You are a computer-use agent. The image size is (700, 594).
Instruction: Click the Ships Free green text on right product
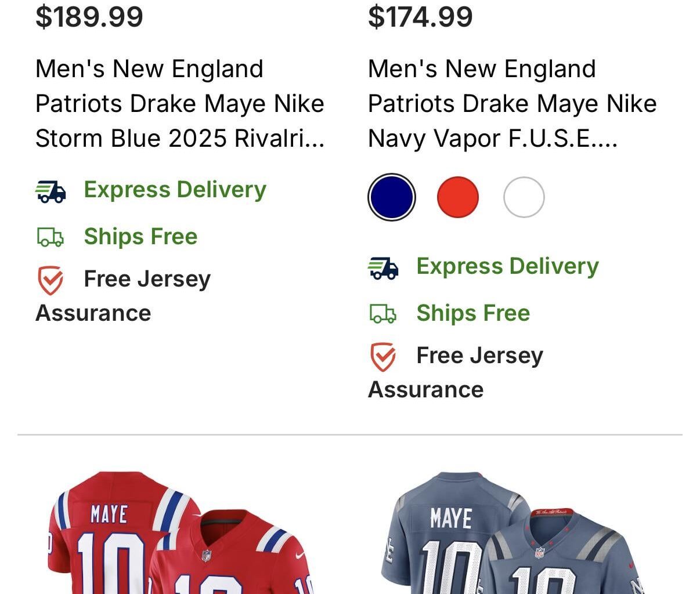pos(472,313)
